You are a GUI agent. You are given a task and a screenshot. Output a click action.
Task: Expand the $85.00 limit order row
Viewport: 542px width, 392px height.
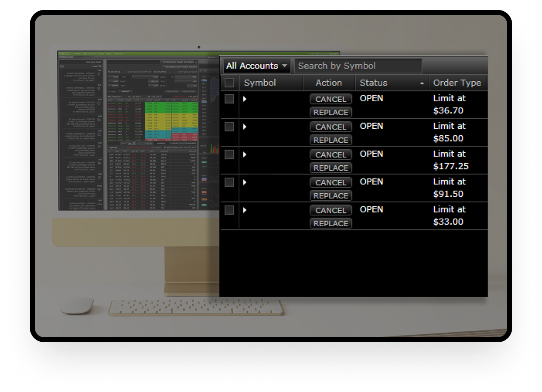point(245,127)
